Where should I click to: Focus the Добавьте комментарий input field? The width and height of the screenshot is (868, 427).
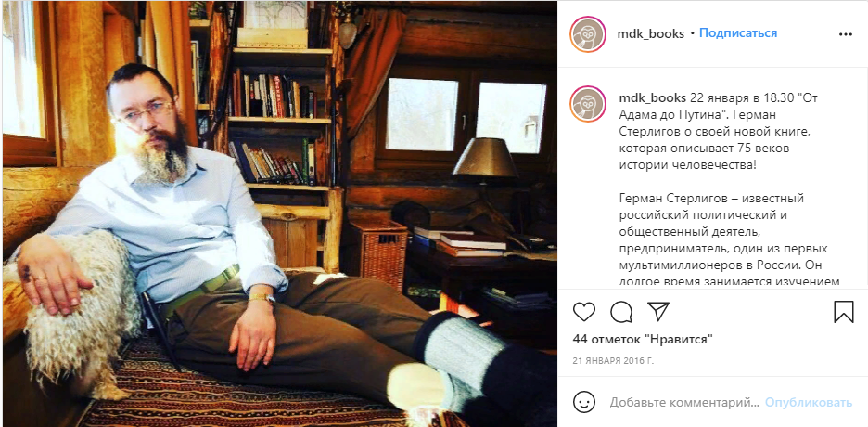(684, 403)
